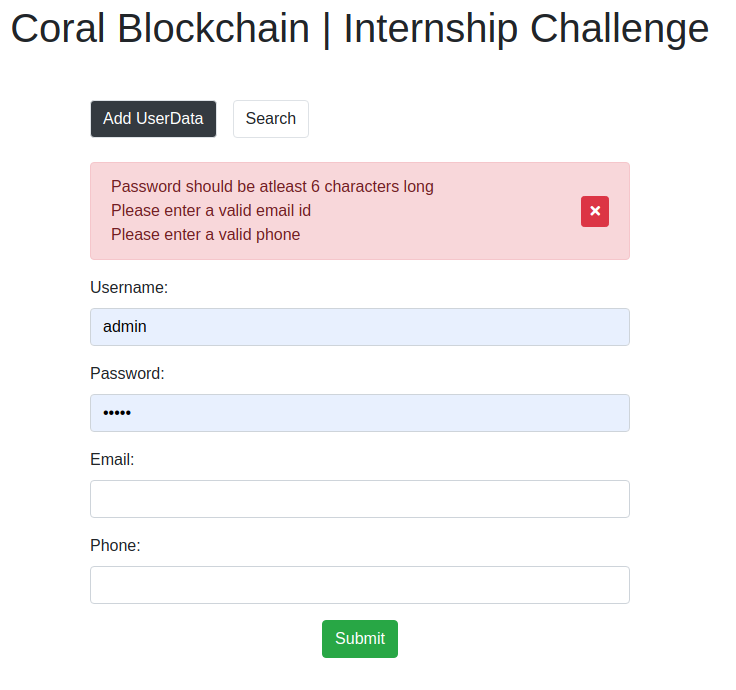Click the 'valid email id' error line

[x=211, y=210]
